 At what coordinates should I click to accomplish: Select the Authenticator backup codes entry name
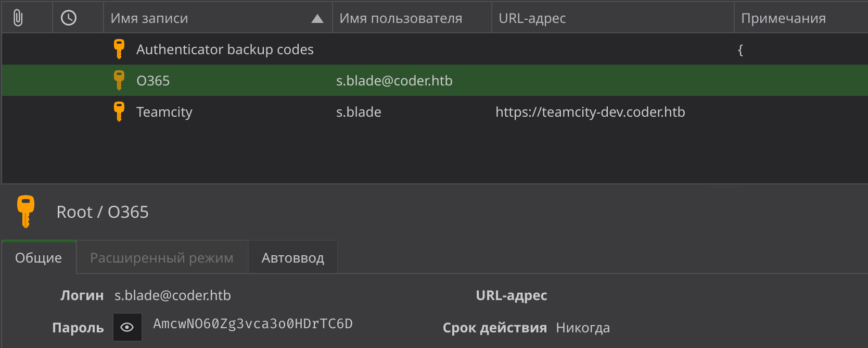pyautogui.click(x=225, y=49)
